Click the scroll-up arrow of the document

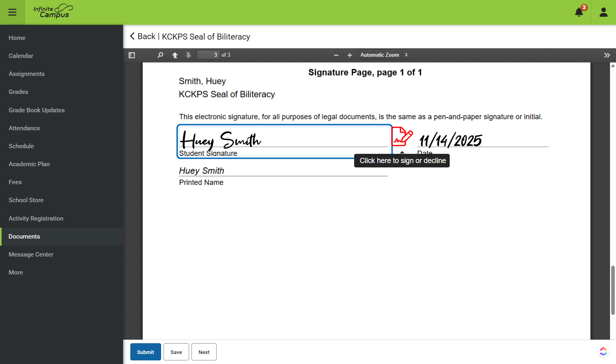[613, 66]
